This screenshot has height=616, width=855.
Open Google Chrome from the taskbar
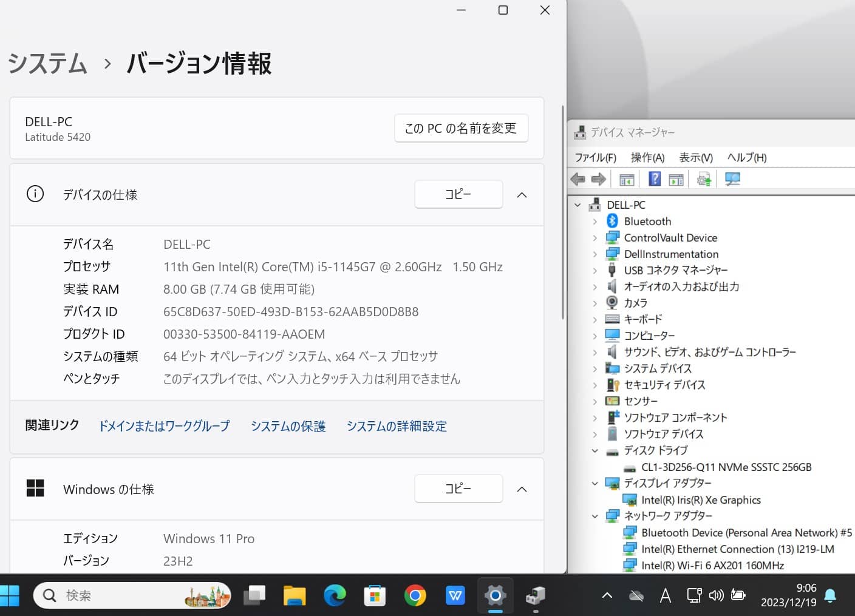tap(415, 596)
